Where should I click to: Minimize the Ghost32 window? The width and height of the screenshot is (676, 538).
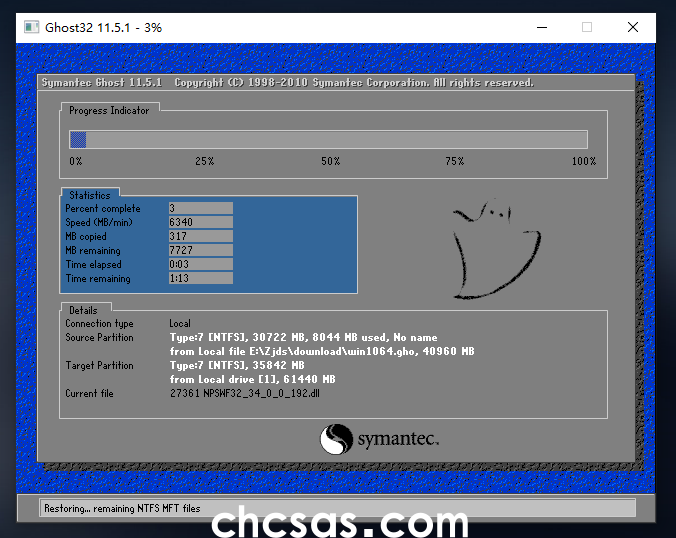[x=542, y=27]
